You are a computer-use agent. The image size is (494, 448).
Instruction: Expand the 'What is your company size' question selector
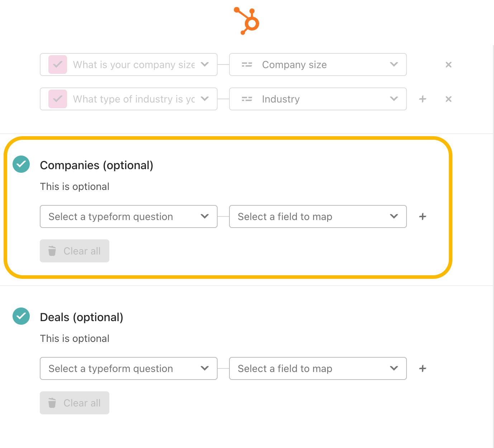pyautogui.click(x=129, y=65)
